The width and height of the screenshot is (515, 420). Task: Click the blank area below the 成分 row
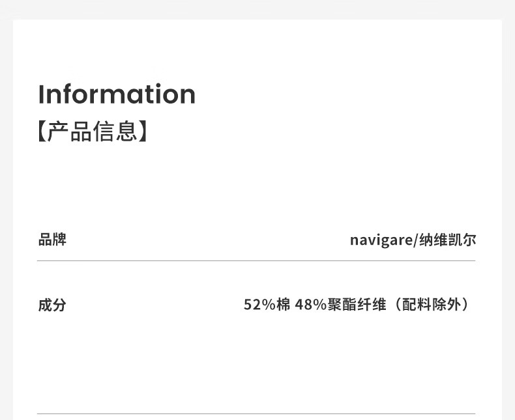tap(256, 365)
